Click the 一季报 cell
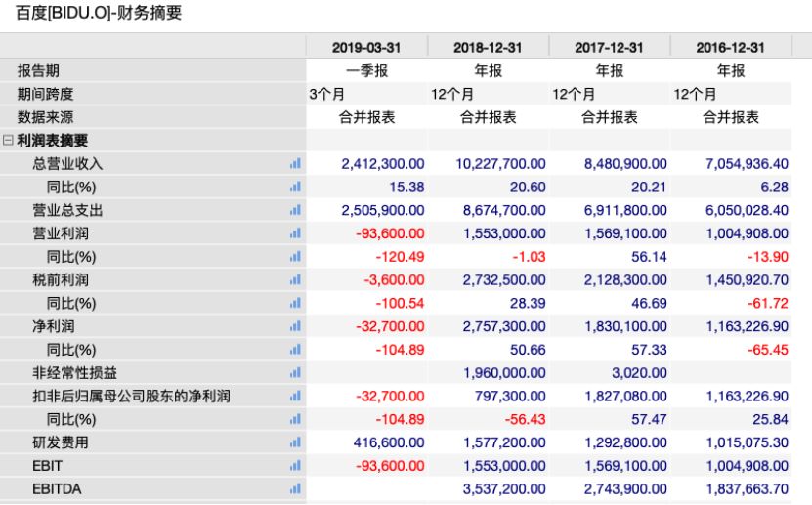 [366, 71]
